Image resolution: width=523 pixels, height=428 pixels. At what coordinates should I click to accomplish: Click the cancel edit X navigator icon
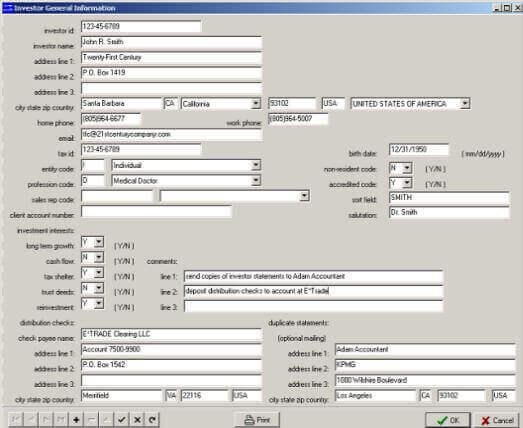tap(137, 419)
